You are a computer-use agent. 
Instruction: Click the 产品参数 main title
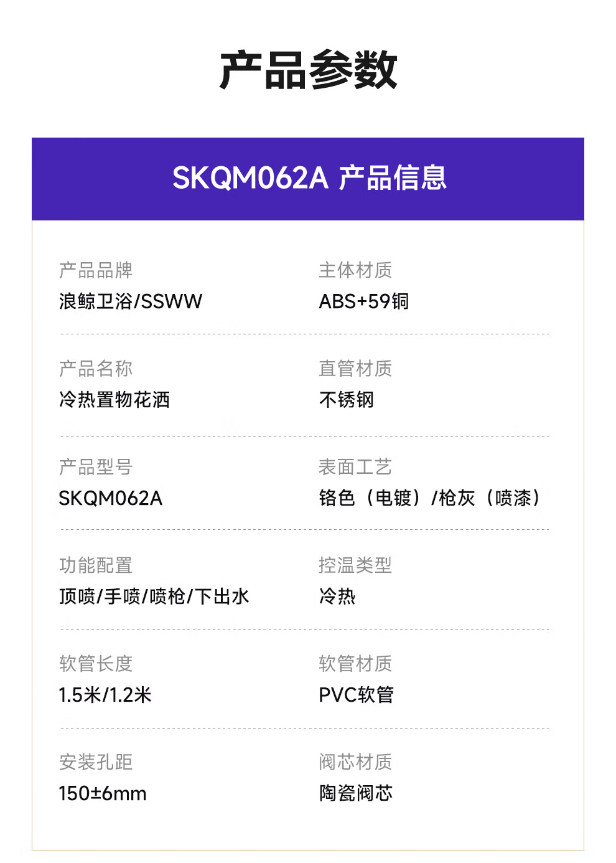(x=308, y=70)
